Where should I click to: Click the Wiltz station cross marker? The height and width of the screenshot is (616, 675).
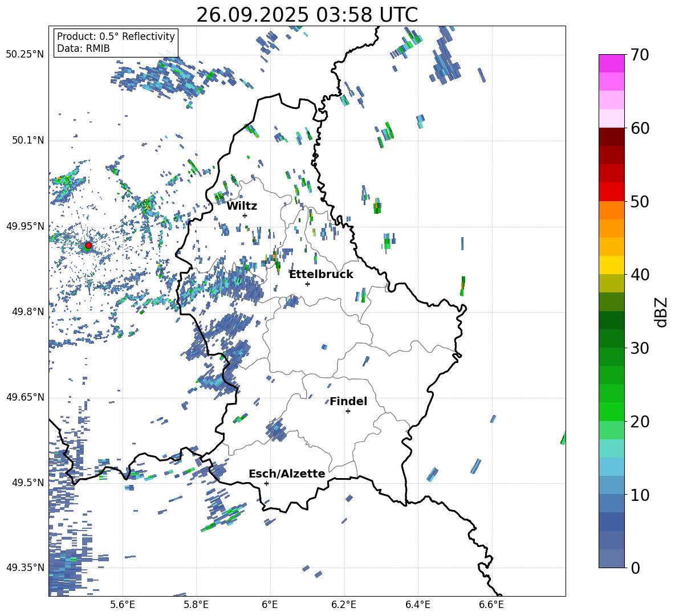pyautogui.click(x=245, y=215)
